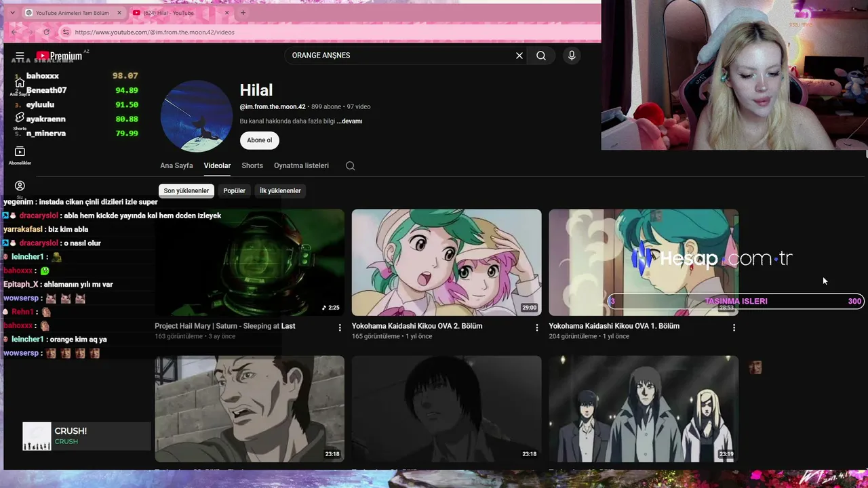The image size is (868, 488).
Task: Open the channel Ana Sayfa tab
Action: click(176, 166)
